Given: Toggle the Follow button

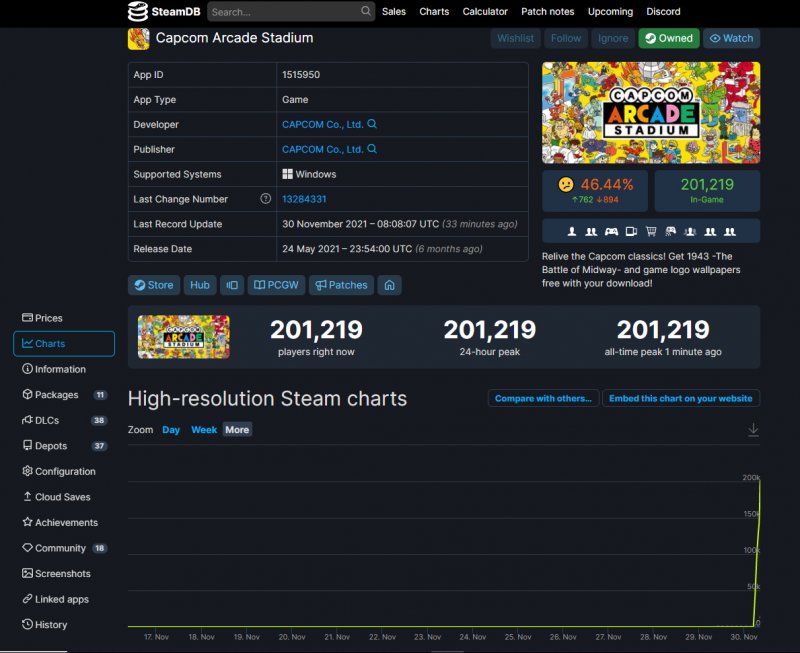Looking at the screenshot, I should tap(565, 38).
